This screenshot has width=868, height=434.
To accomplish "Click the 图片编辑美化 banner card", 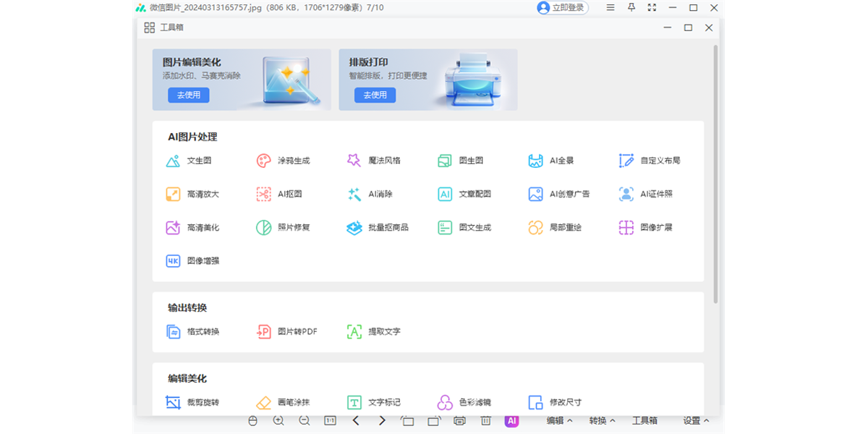I will 242,80.
